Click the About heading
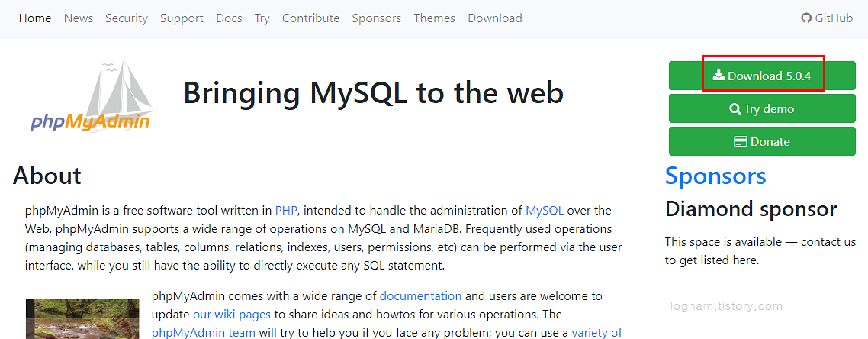This screenshot has width=868, height=339. click(x=47, y=176)
